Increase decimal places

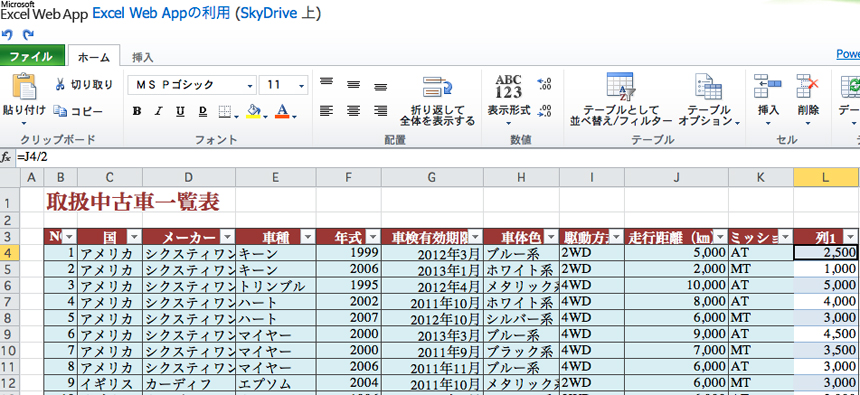click(544, 83)
